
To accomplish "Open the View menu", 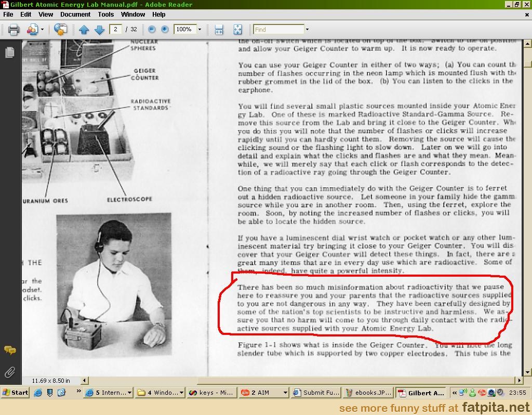I will pyautogui.click(x=46, y=15).
